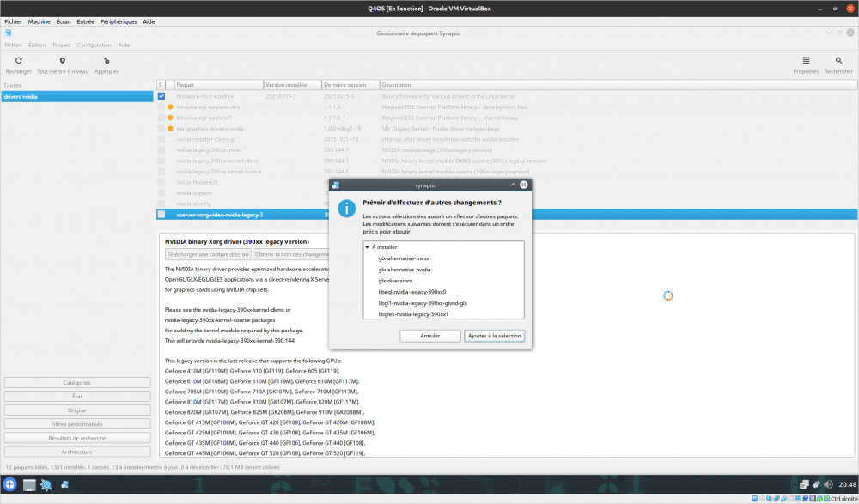
Task: Sort by the Paquet column header
Action: (218, 85)
